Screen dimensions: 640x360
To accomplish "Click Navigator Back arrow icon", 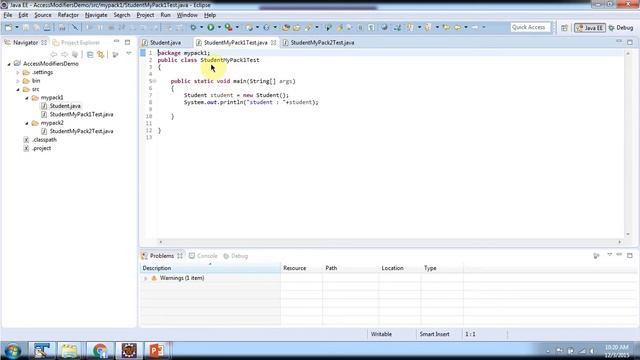I will point(53,54).
